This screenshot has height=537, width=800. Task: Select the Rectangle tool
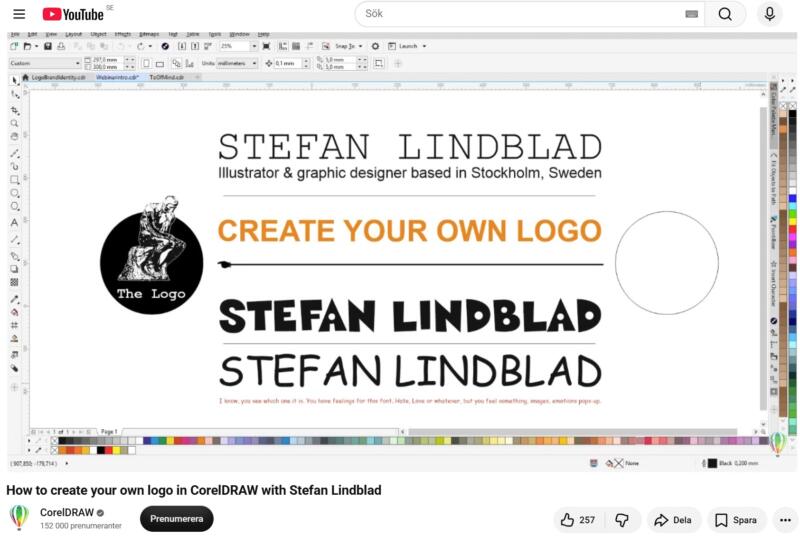tap(14, 180)
